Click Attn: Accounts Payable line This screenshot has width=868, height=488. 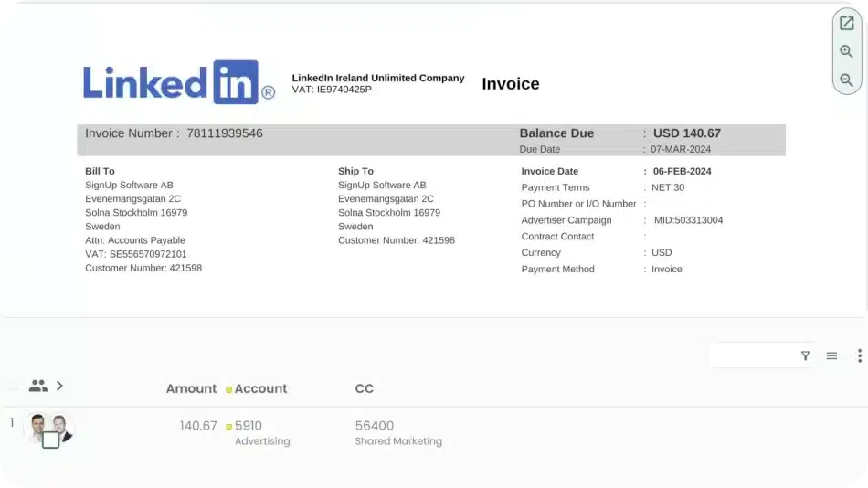[x=135, y=240]
